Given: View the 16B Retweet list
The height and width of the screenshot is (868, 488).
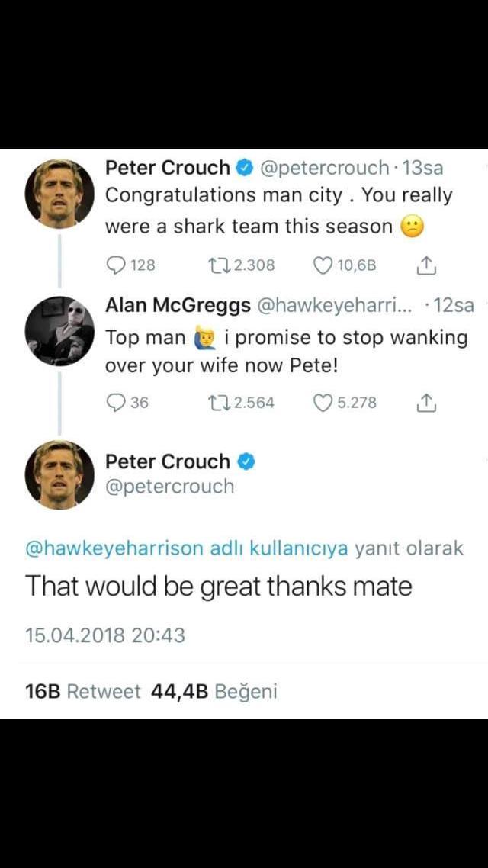Looking at the screenshot, I should point(82,692).
